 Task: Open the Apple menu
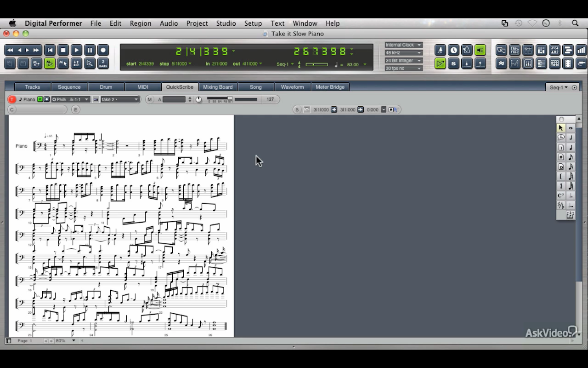(12, 23)
